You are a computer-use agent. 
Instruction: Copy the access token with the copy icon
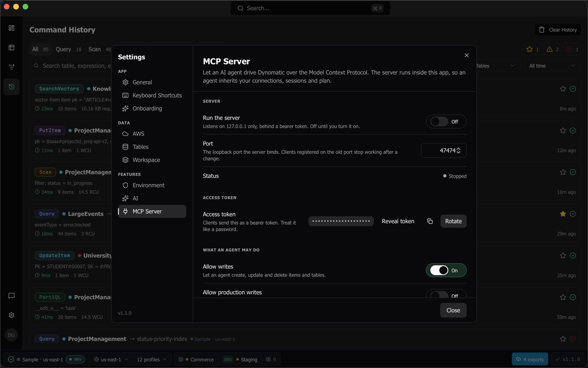pos(430,221)
